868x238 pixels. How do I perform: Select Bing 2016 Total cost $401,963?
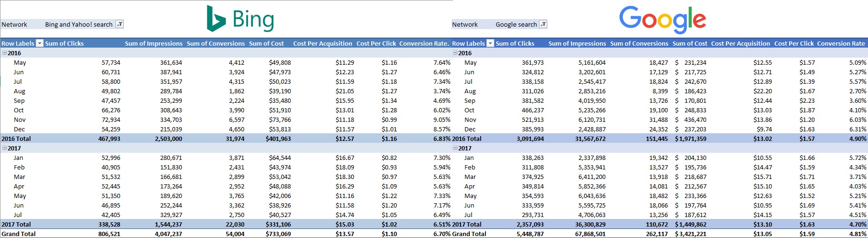278,139
